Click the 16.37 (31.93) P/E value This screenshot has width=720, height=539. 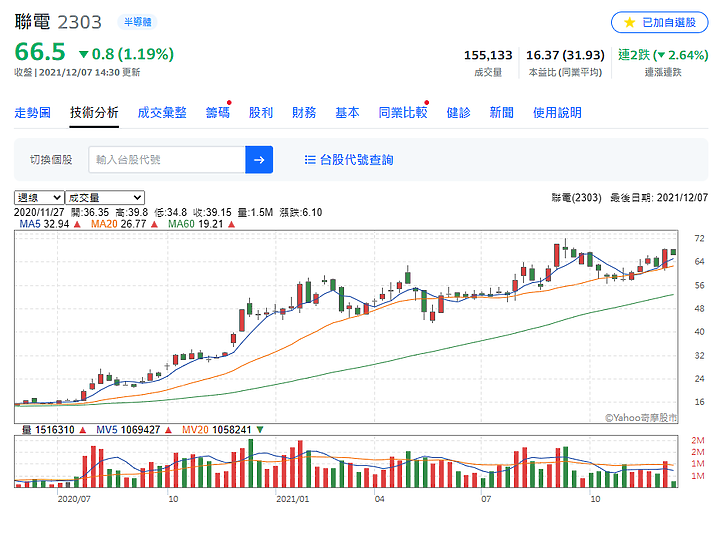[x=565, y=55]
